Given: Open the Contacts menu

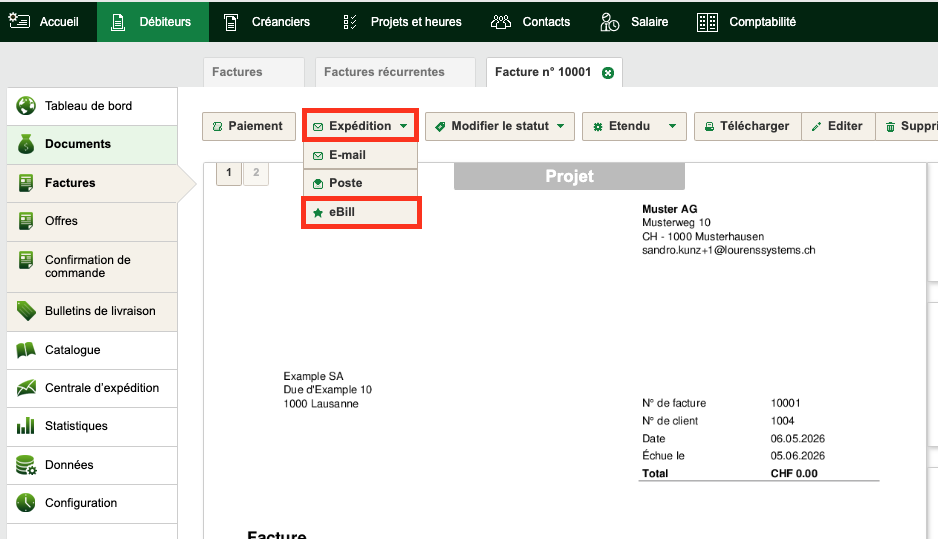Looking at the screenshot, I should point(531,22).
